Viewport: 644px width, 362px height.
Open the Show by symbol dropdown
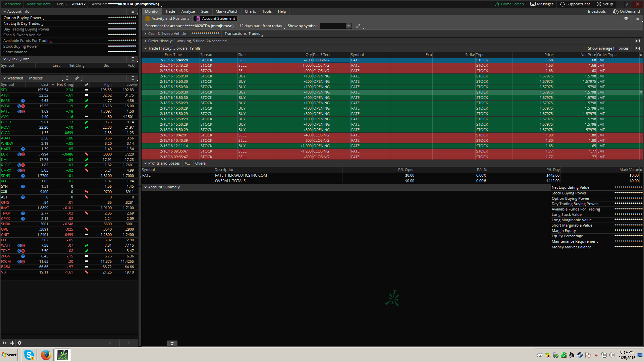(348, 26)
